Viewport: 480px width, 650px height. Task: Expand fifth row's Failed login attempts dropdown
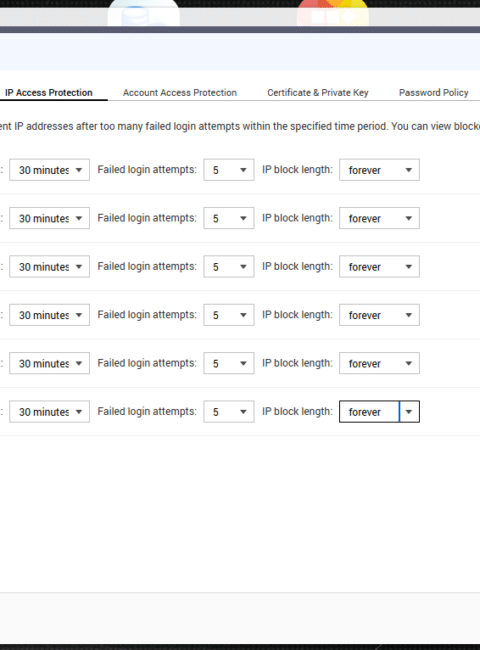229,363
